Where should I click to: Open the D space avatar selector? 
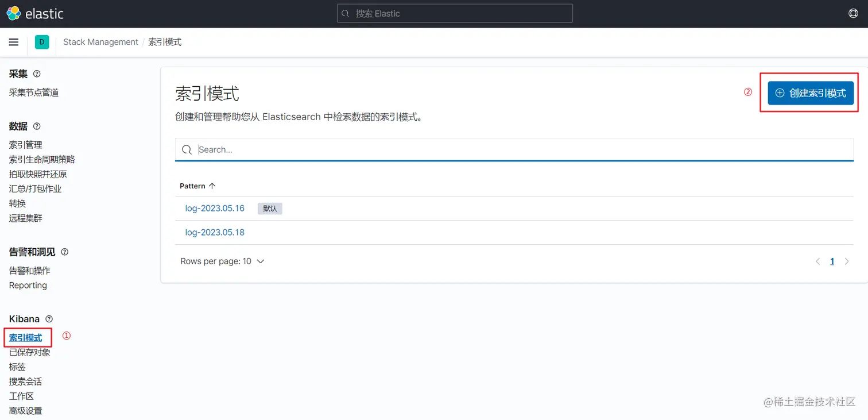(42, 42)
